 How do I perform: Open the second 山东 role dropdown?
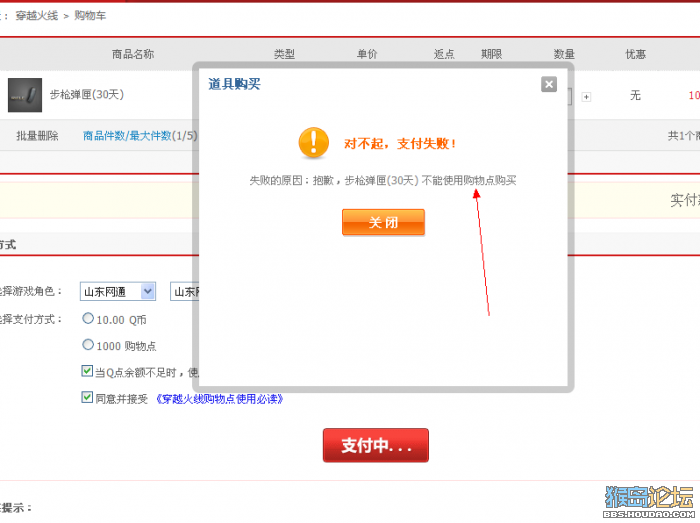185,291
